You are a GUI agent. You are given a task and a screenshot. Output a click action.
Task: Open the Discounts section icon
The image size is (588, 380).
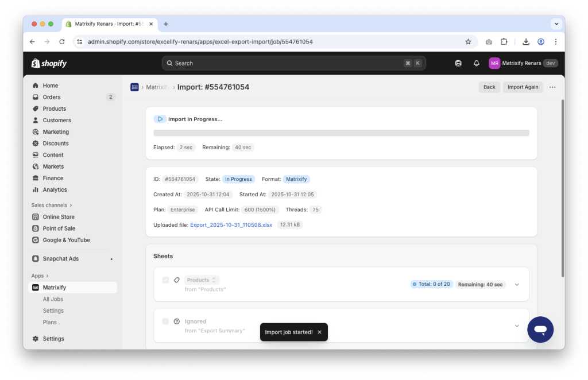click(36, 143)
